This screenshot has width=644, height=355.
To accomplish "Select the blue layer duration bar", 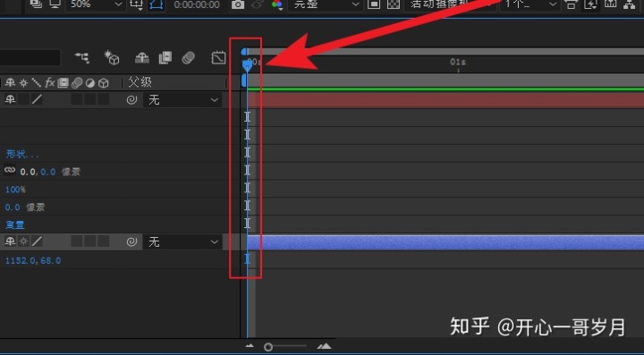I will (x=445, y=242).
